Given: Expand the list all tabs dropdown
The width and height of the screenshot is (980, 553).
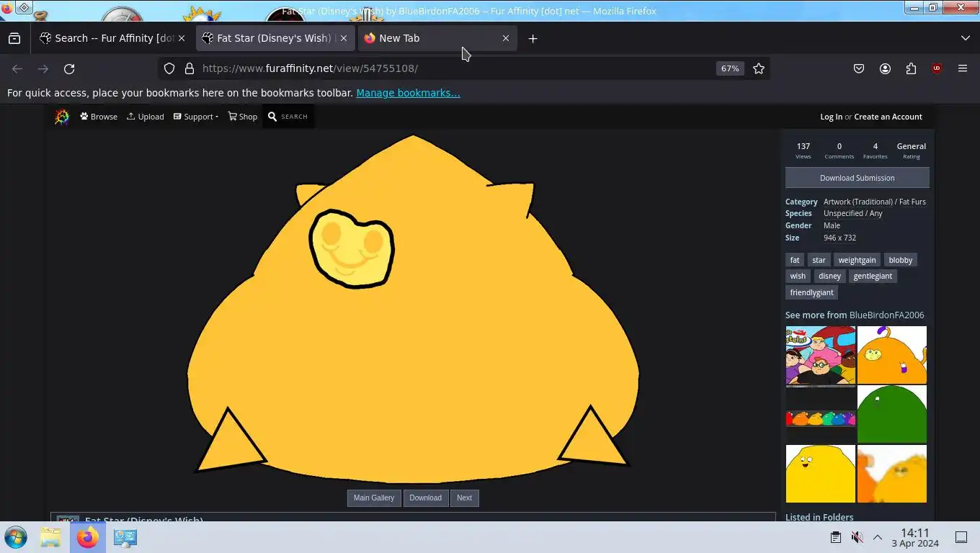Looking at the screenshot, I should 965,38.
